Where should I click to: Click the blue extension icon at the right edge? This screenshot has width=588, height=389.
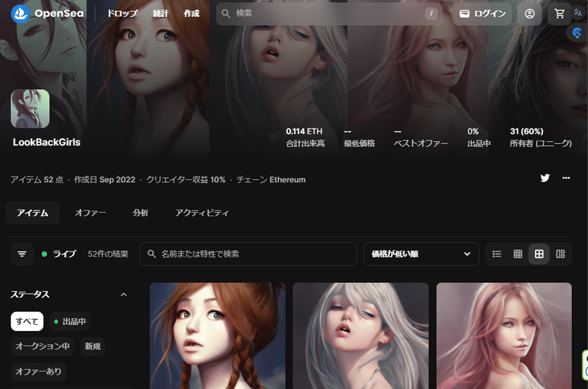pyautogui.click(x=578, y=33)
